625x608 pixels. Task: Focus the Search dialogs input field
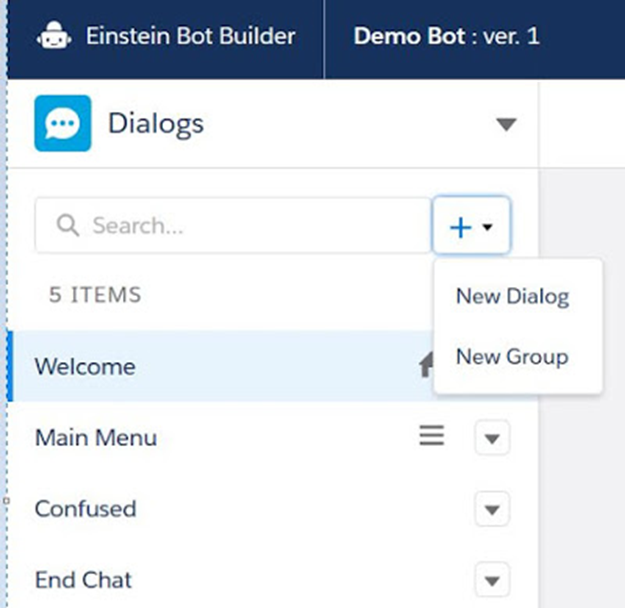(233, 225)
